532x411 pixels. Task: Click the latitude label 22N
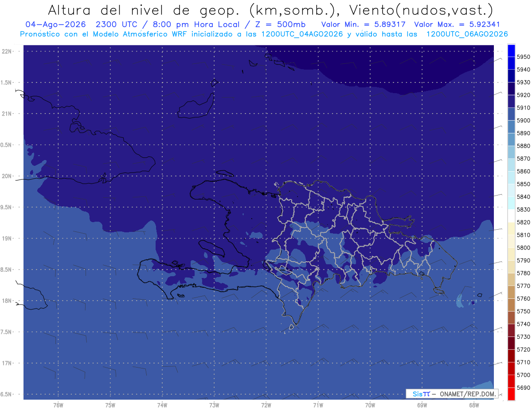(8, 51)
